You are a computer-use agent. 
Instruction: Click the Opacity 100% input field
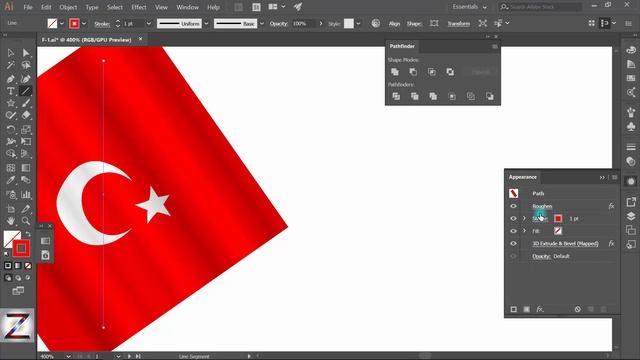click(305, 24)
